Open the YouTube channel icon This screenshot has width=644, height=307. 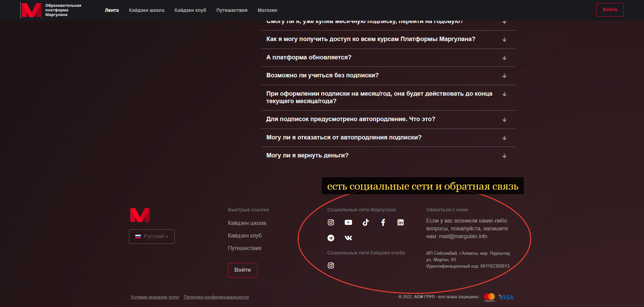tap(348, 222)
